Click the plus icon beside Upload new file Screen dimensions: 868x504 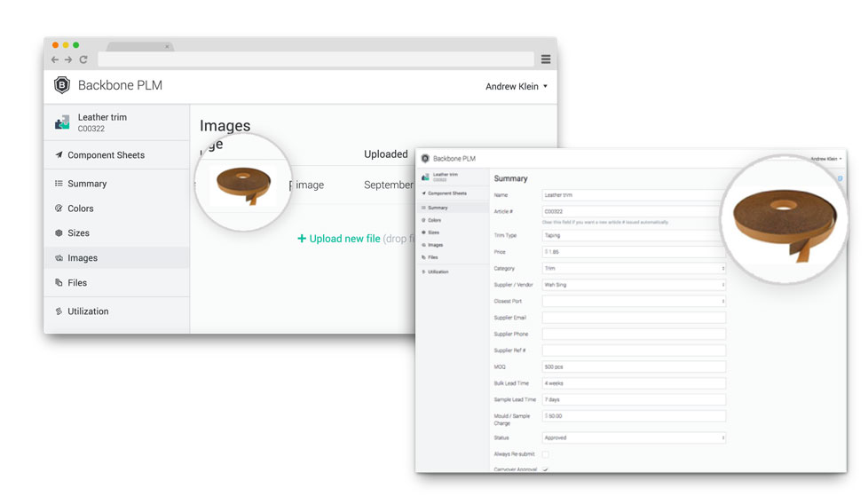302,239
